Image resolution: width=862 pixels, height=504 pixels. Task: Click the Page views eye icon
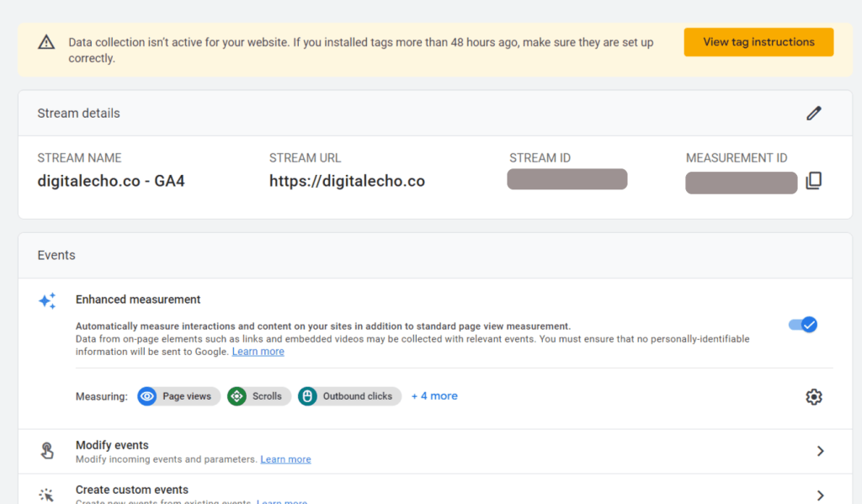(146, 396)
